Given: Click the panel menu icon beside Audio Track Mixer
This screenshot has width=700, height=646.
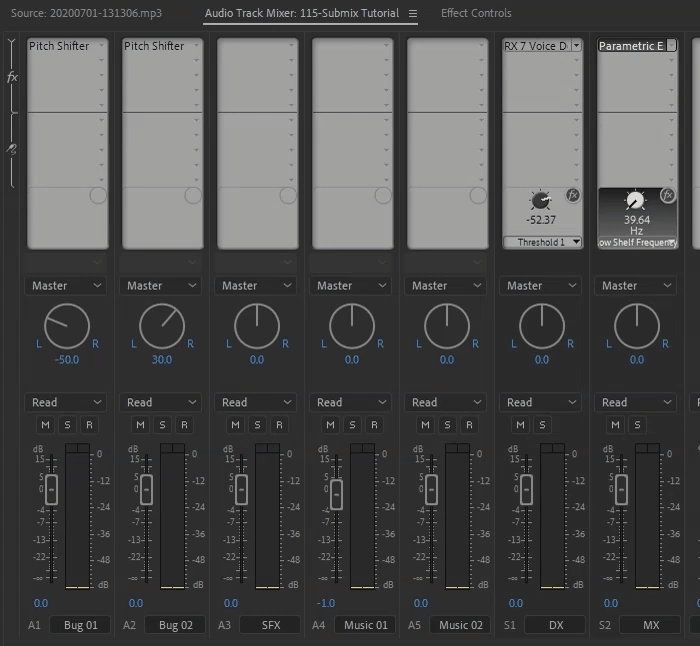Looking at the screenshot, I should pyautogui.click(x=413, y=14).
